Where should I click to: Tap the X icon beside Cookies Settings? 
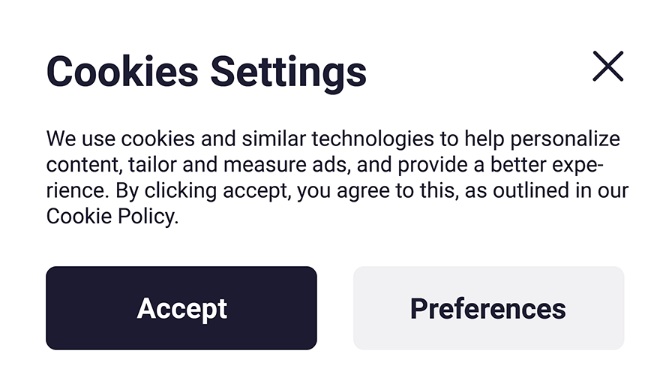click(608, 66)
